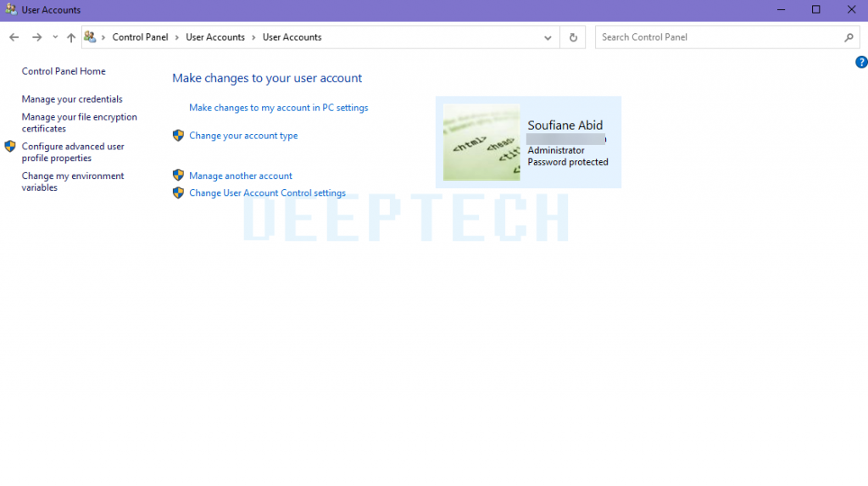
Task: Expand chevron after first User Accounts breadcrumb
Action: 253,37
